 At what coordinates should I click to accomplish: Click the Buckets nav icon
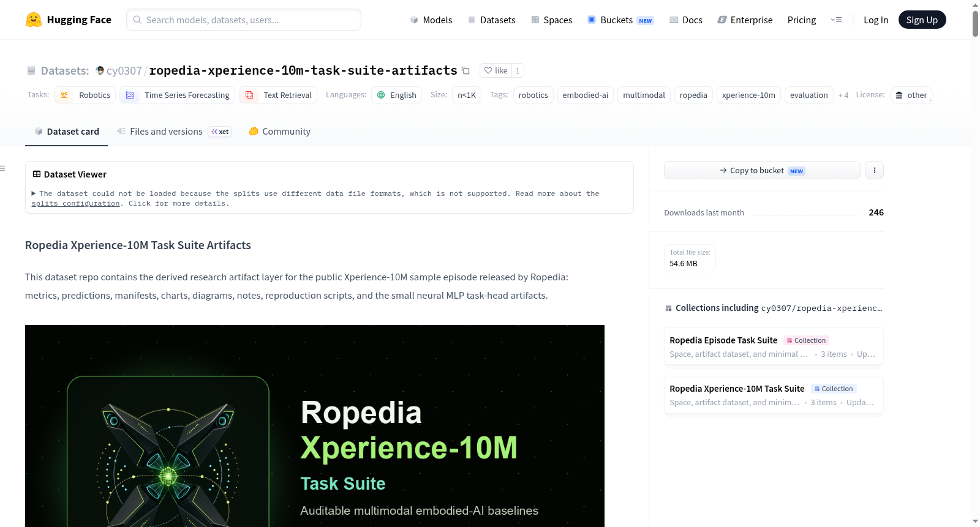click(592, 20)
